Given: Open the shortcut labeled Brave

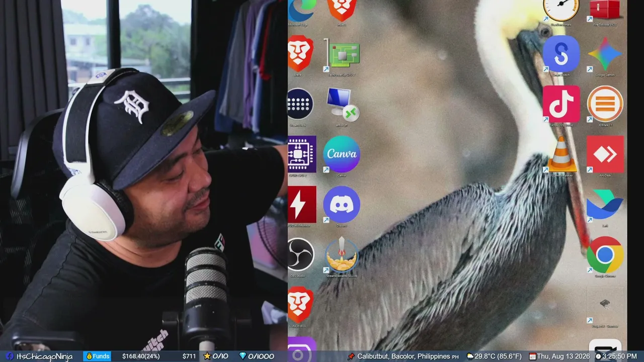Looking at the screenshot, I should [300, 54].
